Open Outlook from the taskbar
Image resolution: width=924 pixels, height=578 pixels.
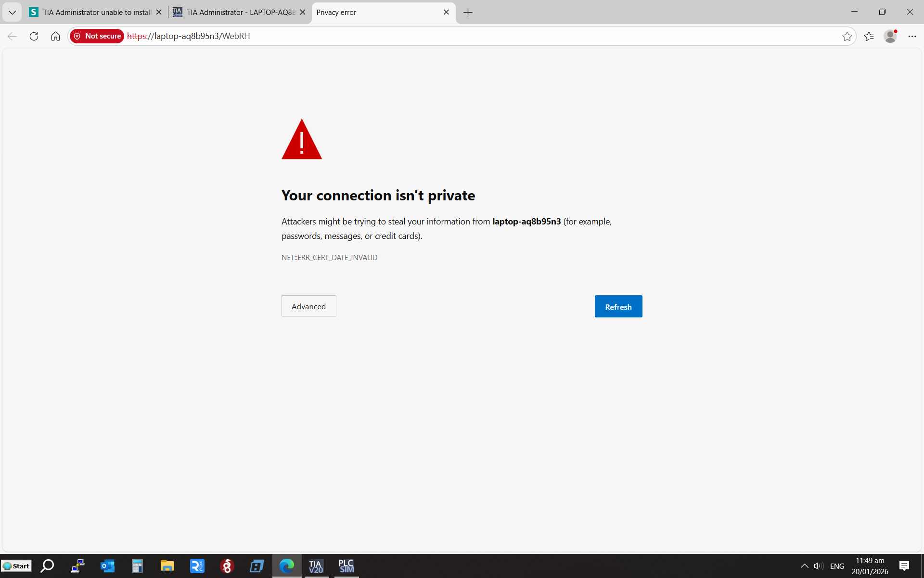[107, 566]
